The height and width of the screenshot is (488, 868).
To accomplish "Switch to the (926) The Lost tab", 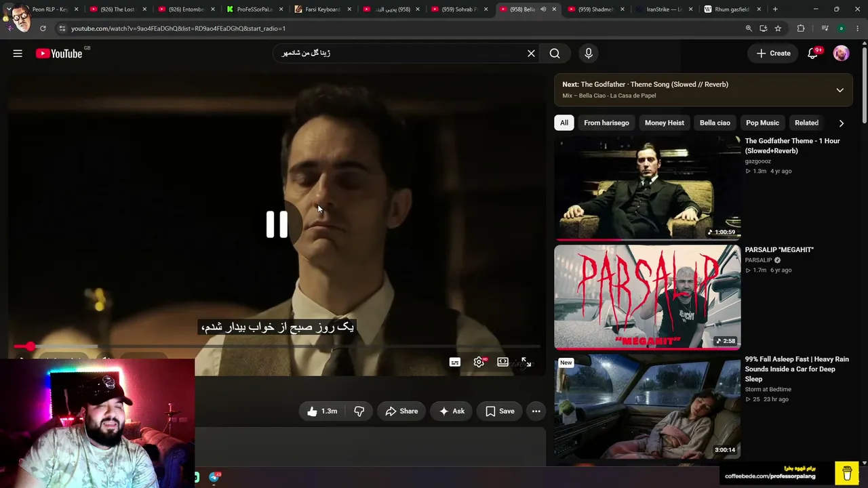I will click(117, 9).
